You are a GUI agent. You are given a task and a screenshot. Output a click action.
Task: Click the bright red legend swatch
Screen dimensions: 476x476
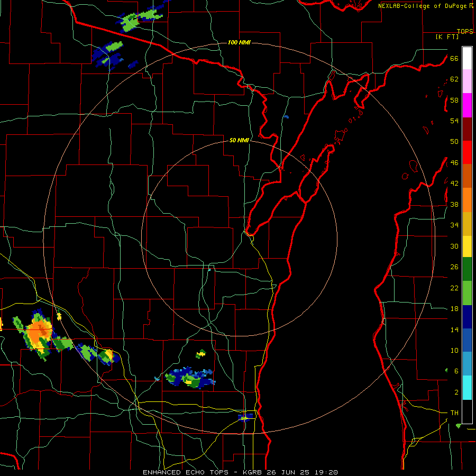pos(467,152)
